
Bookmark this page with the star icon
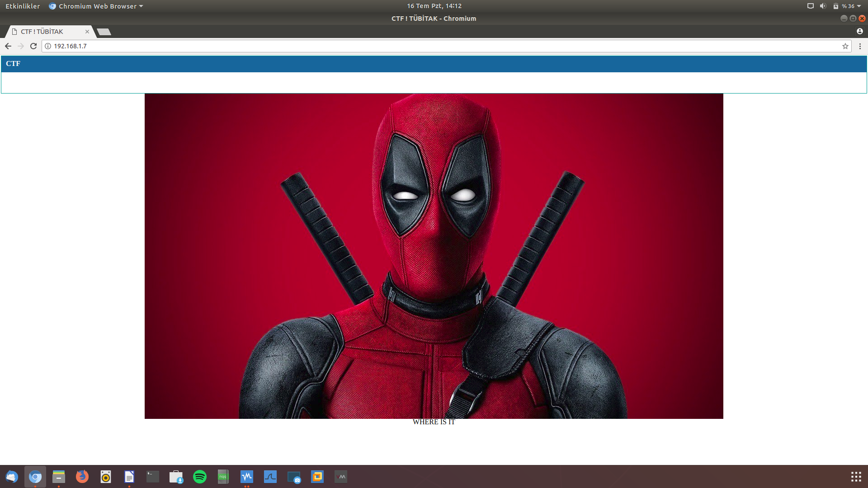coord(845,46)
